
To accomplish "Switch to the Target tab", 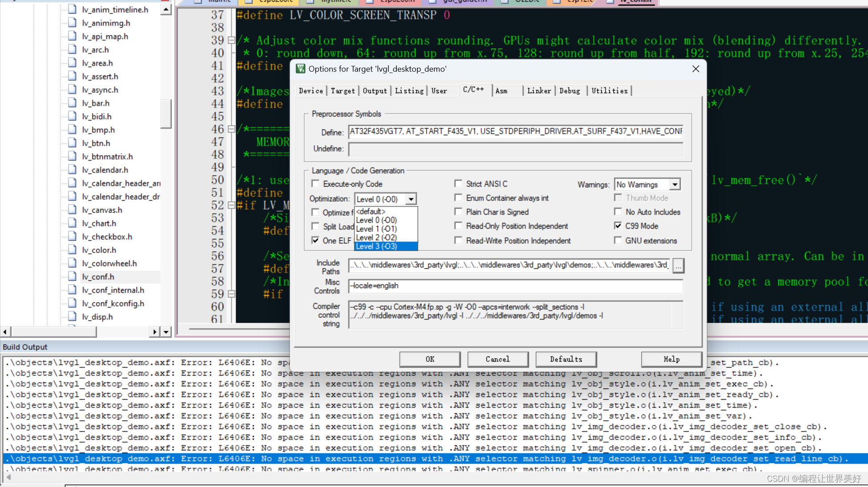I will point(342,90).
